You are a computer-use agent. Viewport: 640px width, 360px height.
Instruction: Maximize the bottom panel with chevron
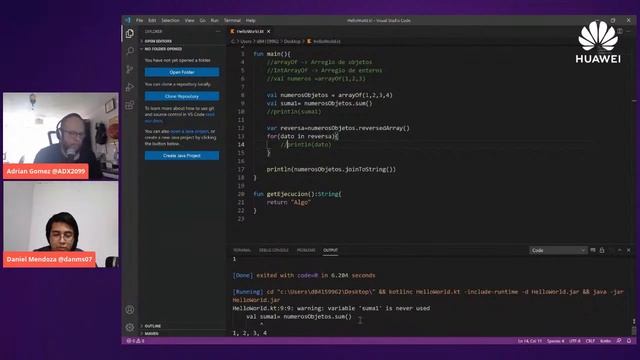[620, 250]
